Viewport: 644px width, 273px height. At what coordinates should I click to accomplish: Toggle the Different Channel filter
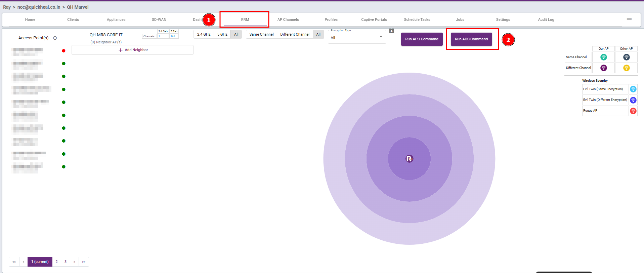[x=295, y=34]
